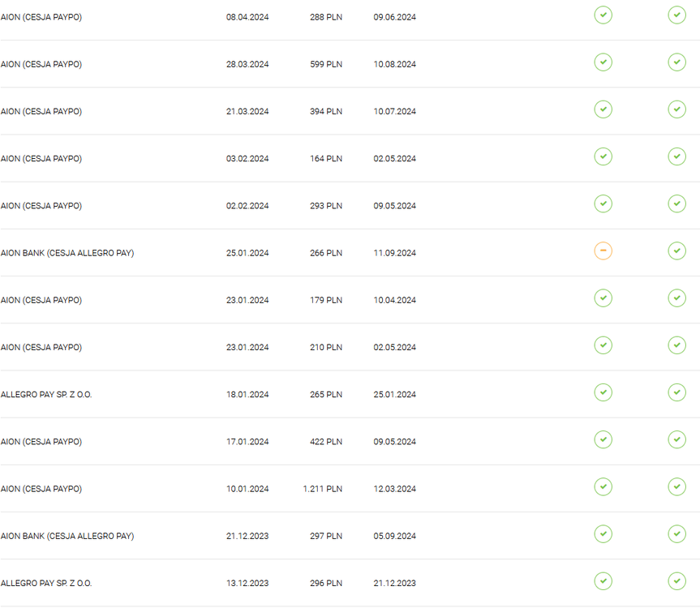Select the right check icon in the 296 PLN row
This screenshot has height=608, width=700.
pyautogui.click(x=676, y=581)
